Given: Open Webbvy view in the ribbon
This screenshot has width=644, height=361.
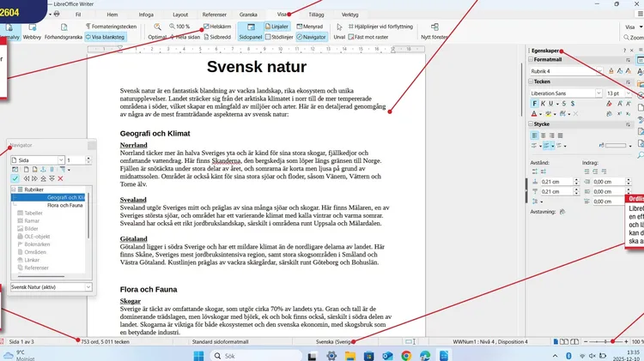Looking at the screenshot, I should click(32, 38).
